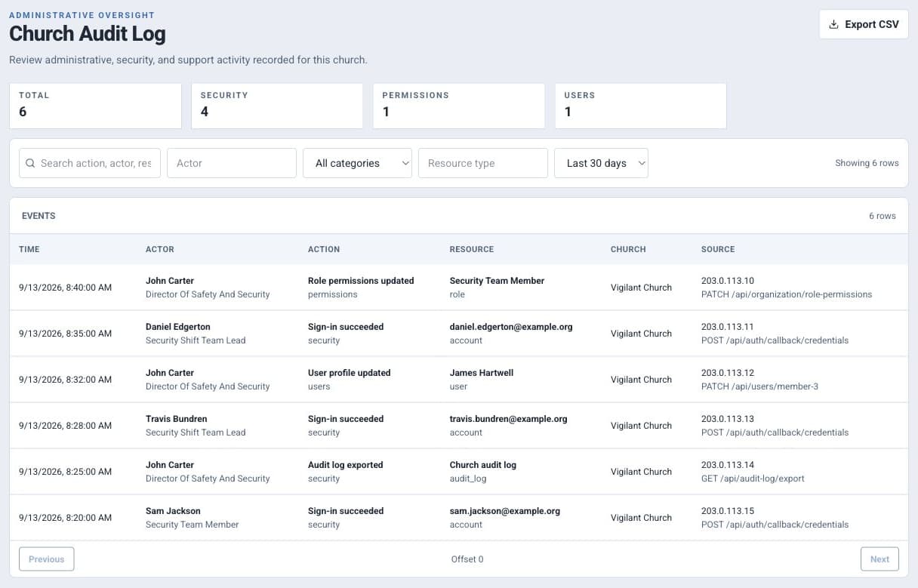Select actor name Daniel Edgerton
The height and width of the screenshot is (588, 918).
click(178, 327)
